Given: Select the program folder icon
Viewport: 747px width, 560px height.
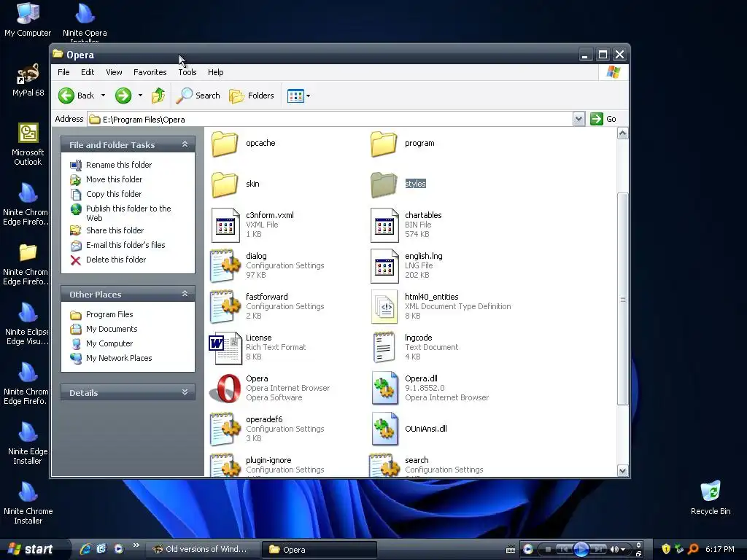Looking at the screenshot, I should (x=384, y=144).
